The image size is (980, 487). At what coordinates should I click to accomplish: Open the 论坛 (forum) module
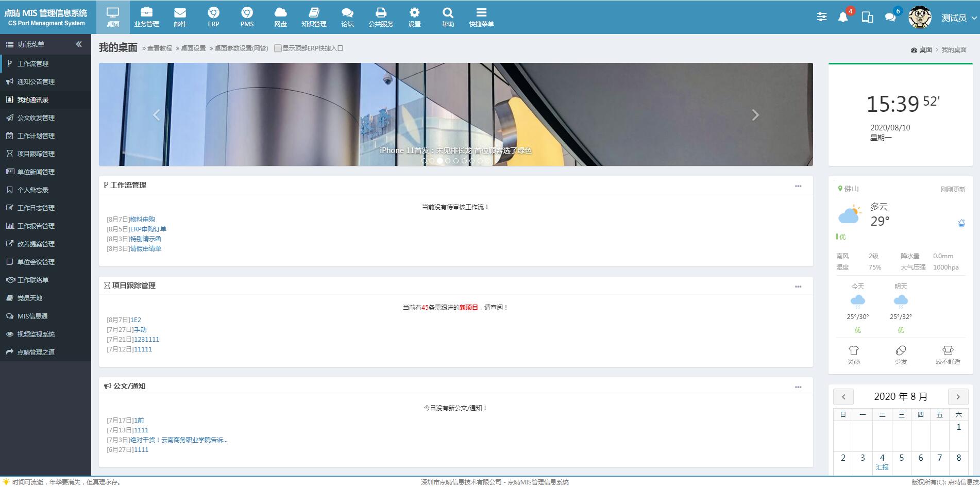click(x=347, y=15)
